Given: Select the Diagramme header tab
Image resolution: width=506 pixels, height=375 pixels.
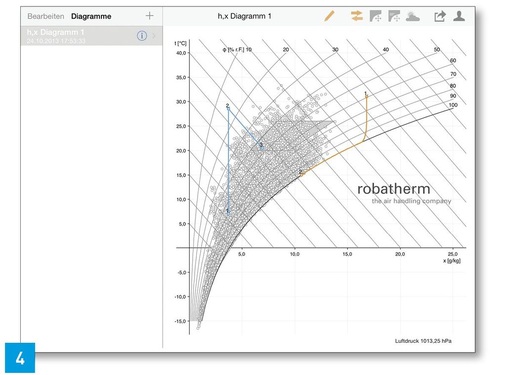Looking at the screenshot, I should [91, 16].
